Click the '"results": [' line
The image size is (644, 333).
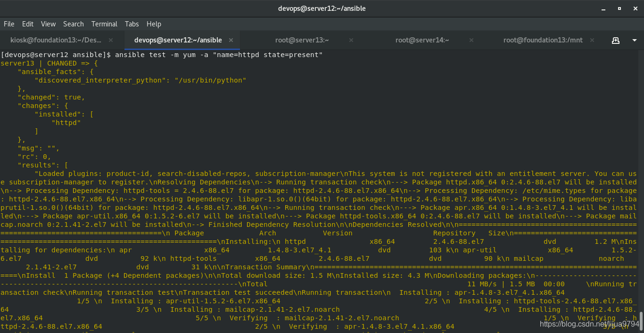43,165
